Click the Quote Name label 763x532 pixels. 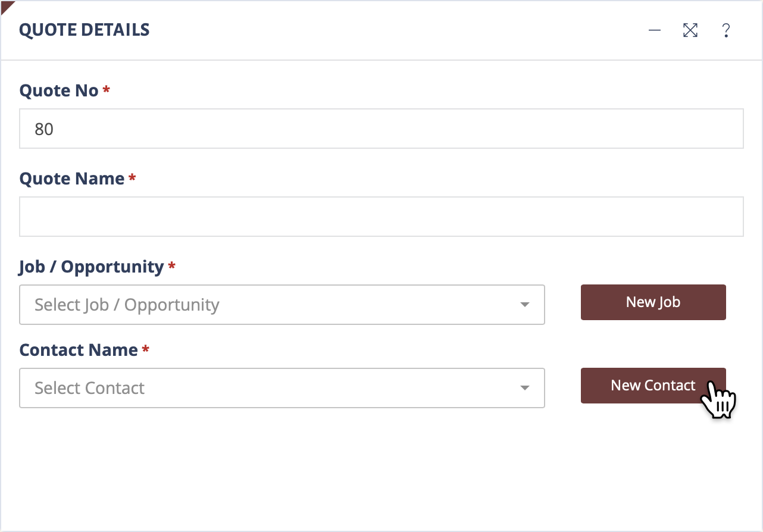pos(72,179)
